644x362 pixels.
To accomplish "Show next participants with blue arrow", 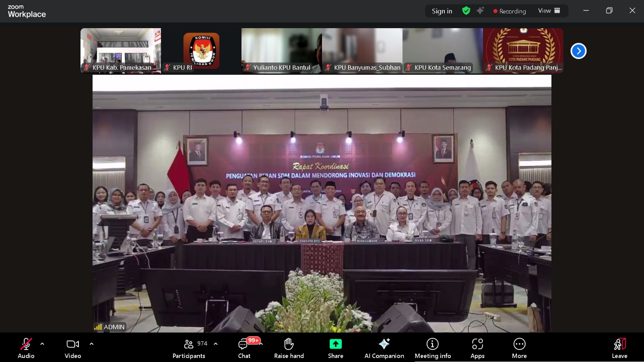I will click(578, 51).
